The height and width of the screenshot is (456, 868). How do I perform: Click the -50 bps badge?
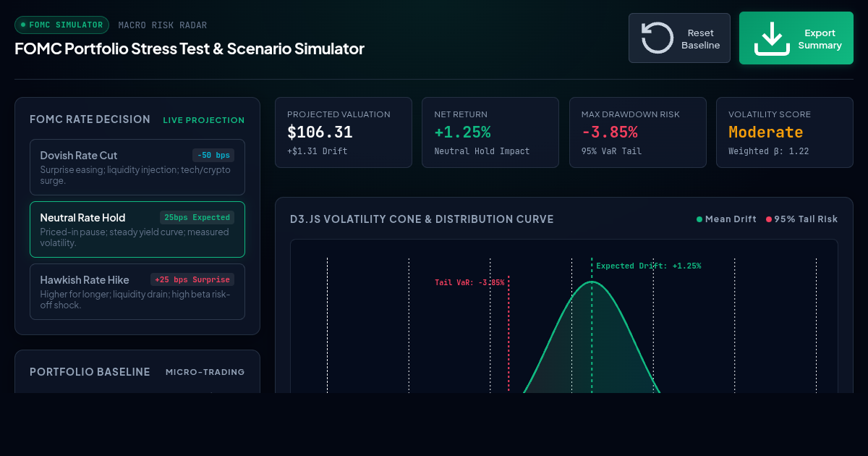pos(213,155)
